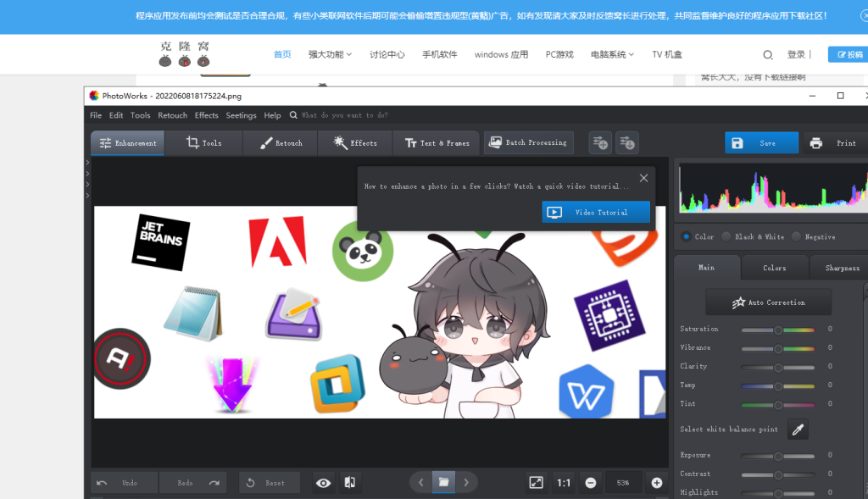Click the Video Tutorial button
The image size is (868, 499).
(596, 213)
